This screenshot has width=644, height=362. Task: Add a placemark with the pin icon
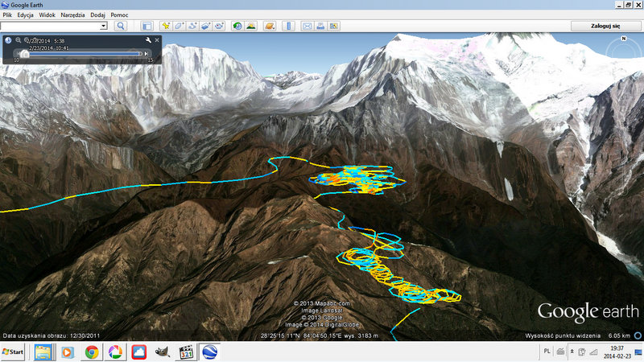pos(167,26)
